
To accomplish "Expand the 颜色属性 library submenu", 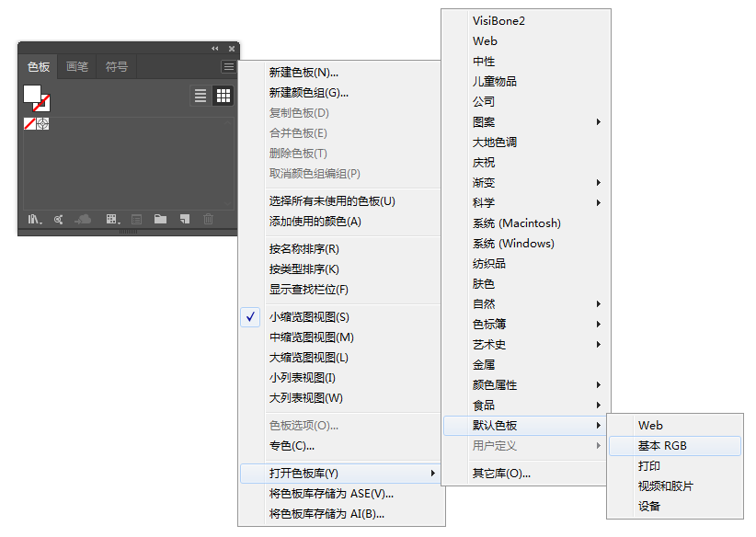I will click(525, 385).
